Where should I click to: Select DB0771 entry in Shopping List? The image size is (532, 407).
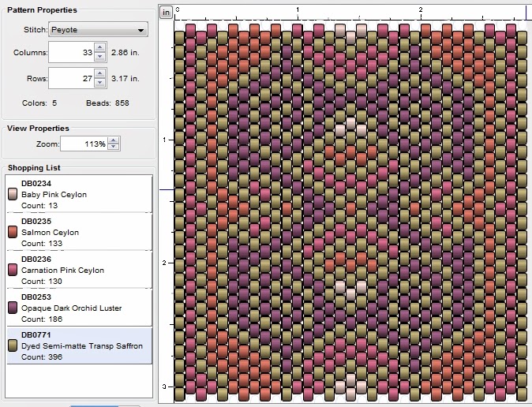pyautogui.click(x=79, y=345)
